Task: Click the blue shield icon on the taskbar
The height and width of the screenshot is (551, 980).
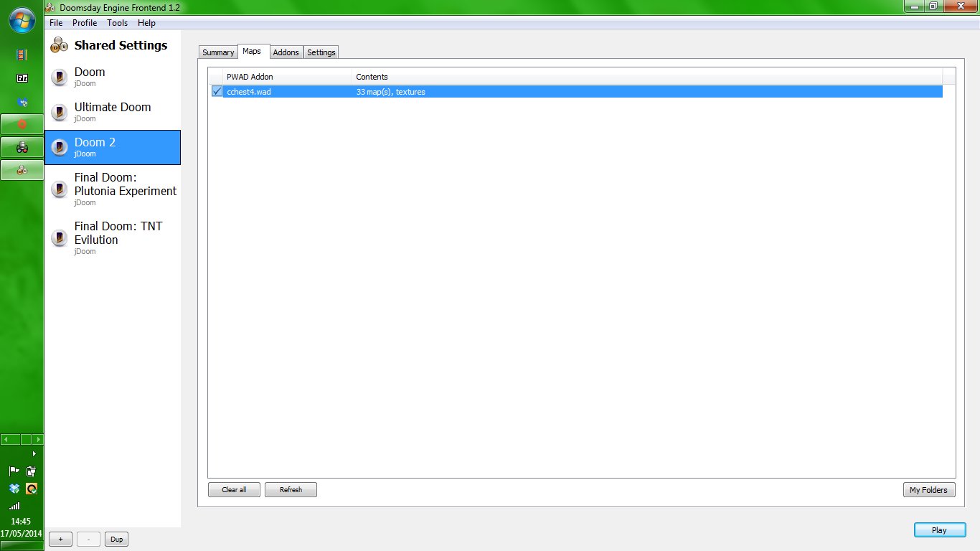Action: tap(22, 102)
